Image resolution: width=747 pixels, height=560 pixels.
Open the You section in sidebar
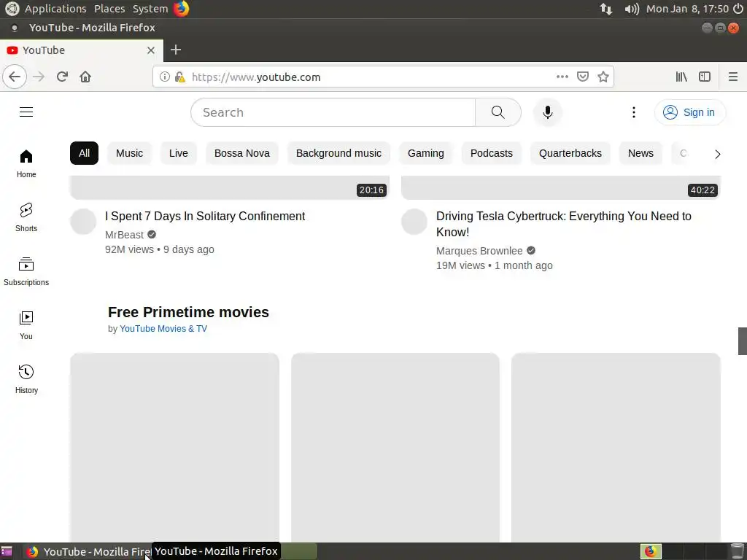26,325
